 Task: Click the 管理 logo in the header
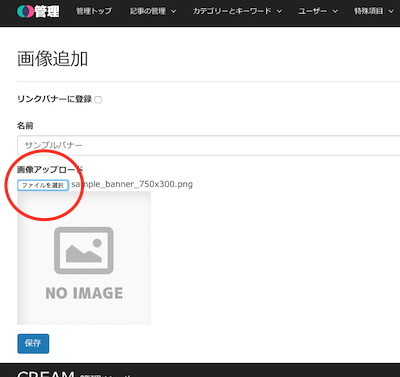coord(38,11)
